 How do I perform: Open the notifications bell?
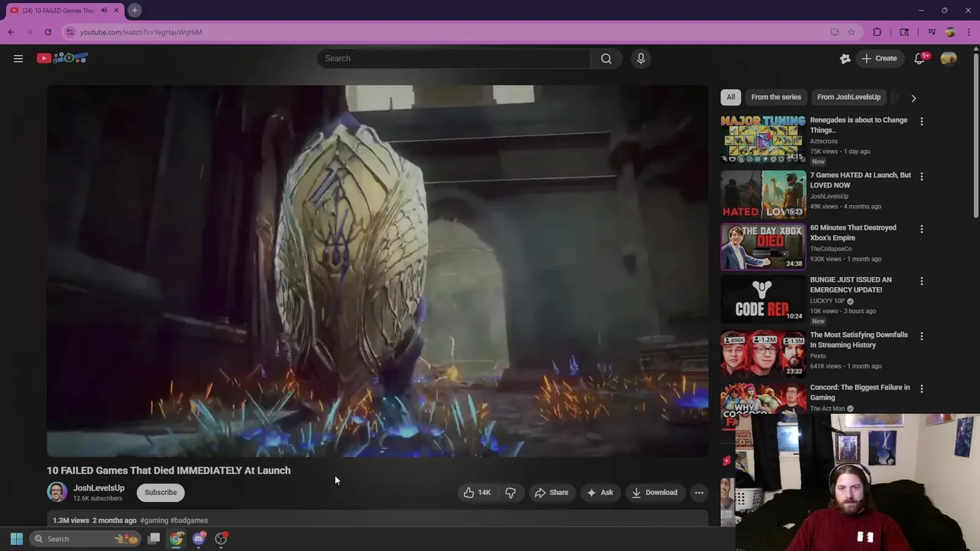coord(920,58)
